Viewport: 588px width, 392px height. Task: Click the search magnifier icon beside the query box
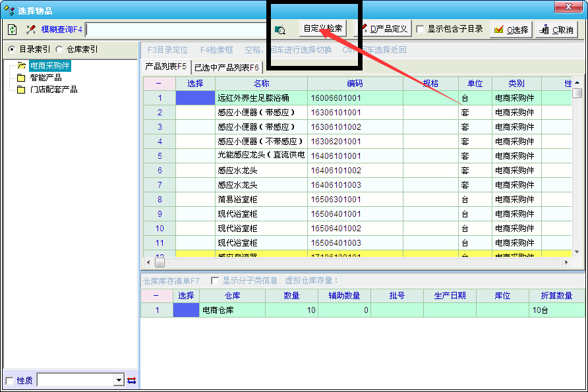click(x=279, y=30)
